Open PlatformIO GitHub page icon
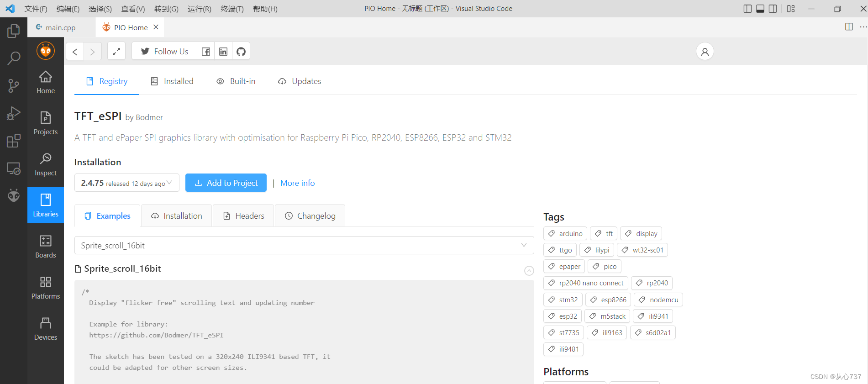Viewport: 868px width, 384px height. coord(241,52)
